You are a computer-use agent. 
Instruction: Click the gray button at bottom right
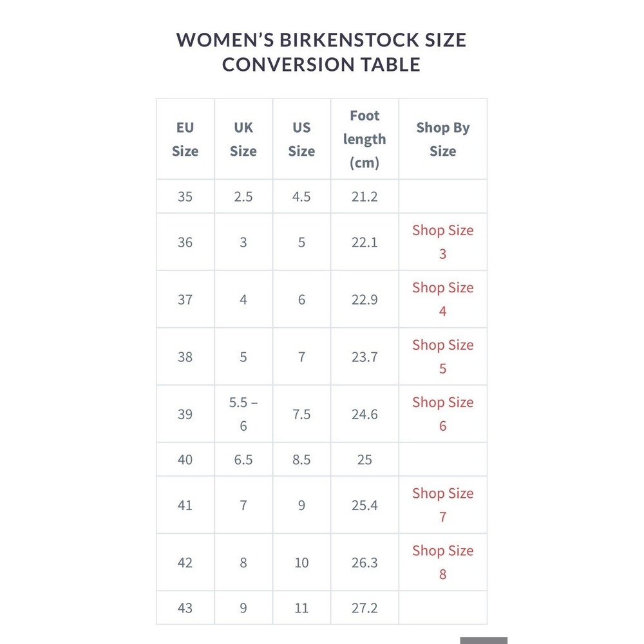click(484, 641)
